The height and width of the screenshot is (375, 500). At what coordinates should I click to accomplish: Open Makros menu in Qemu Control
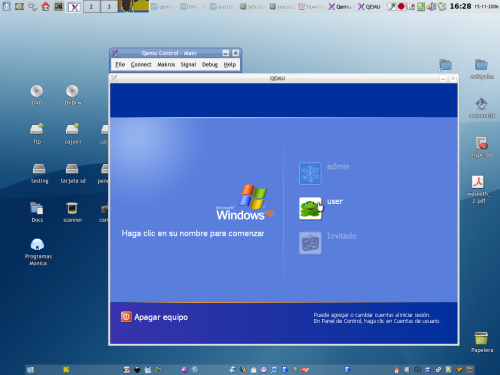166,64
